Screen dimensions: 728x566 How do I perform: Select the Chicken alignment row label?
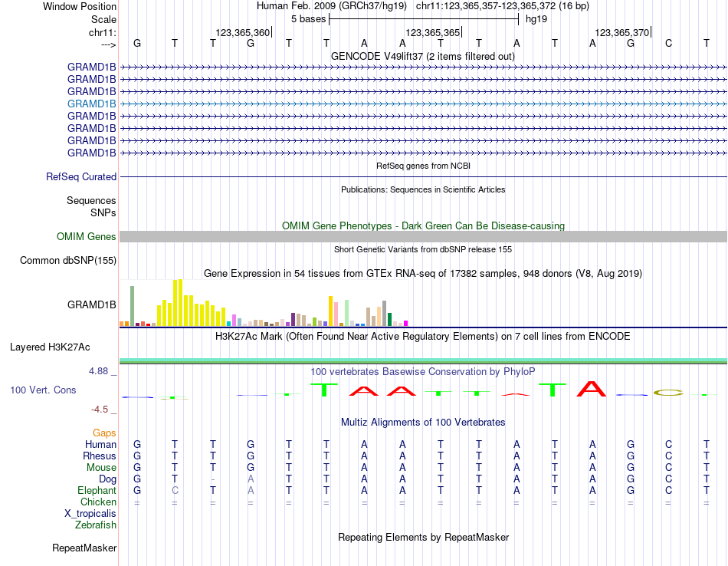point(98,502)
